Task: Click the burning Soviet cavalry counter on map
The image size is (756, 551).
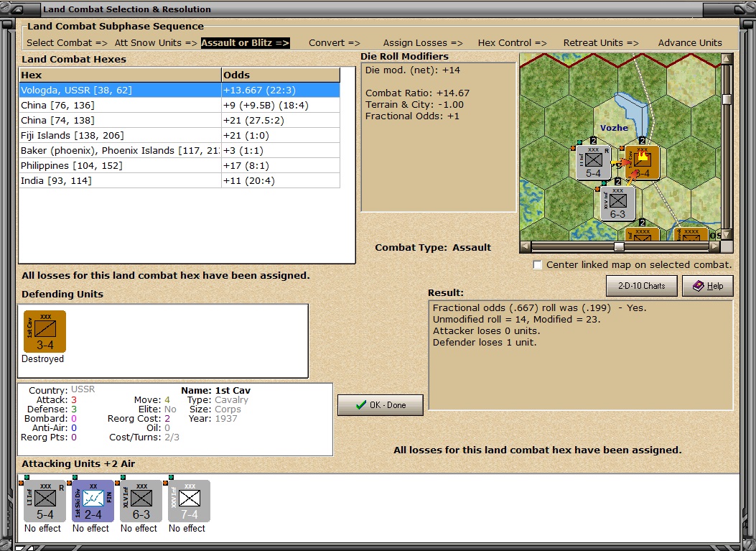Action: pos(643,162)
